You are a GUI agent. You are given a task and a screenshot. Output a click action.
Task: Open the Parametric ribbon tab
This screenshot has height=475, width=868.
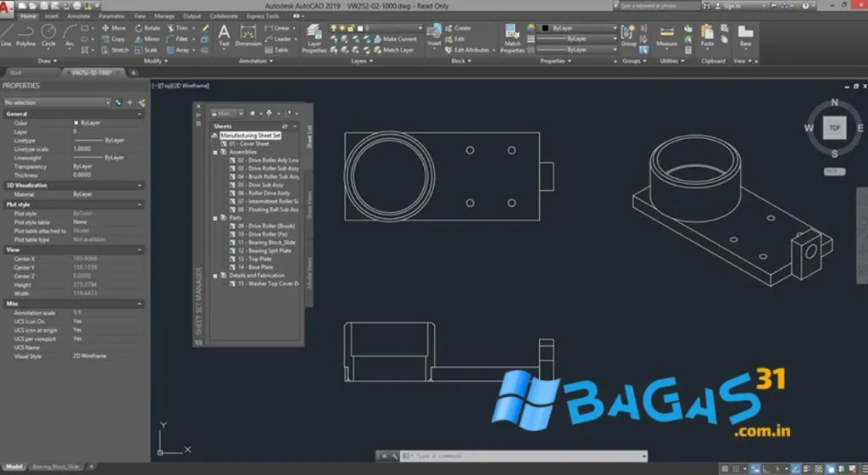111,16
